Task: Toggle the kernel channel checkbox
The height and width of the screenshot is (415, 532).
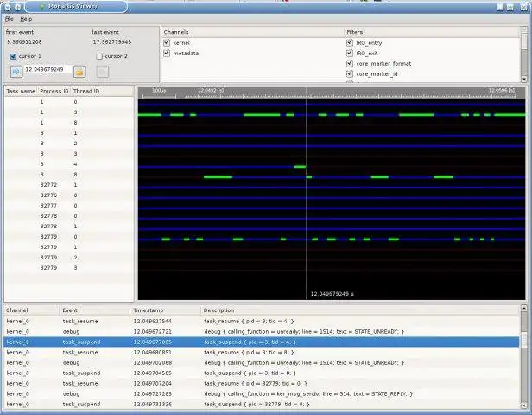Action: coord(167,42)
